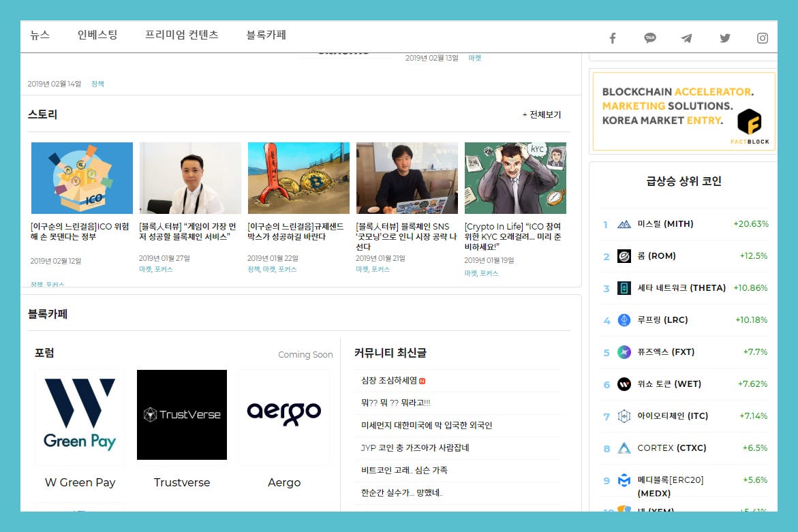Open community post 뭐?? 뭐 ?? 뭐라고!!!
Viewport: 798px width, 532px height.
[x=395, y=403]
